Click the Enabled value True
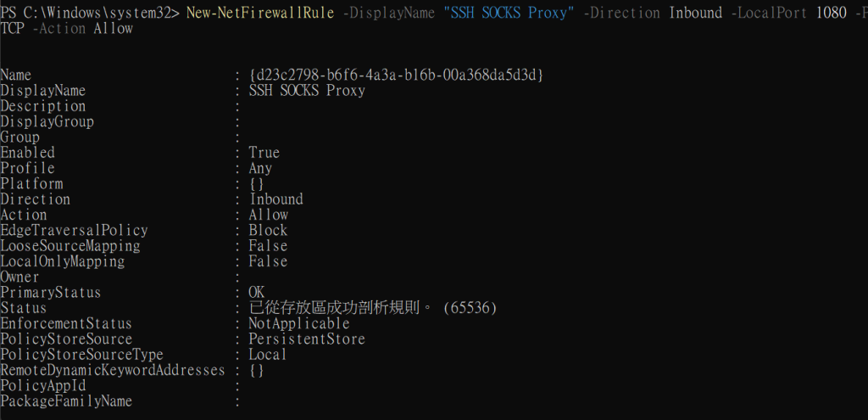Viewport: 868px width, 420px height. click(x=264, y=153)
